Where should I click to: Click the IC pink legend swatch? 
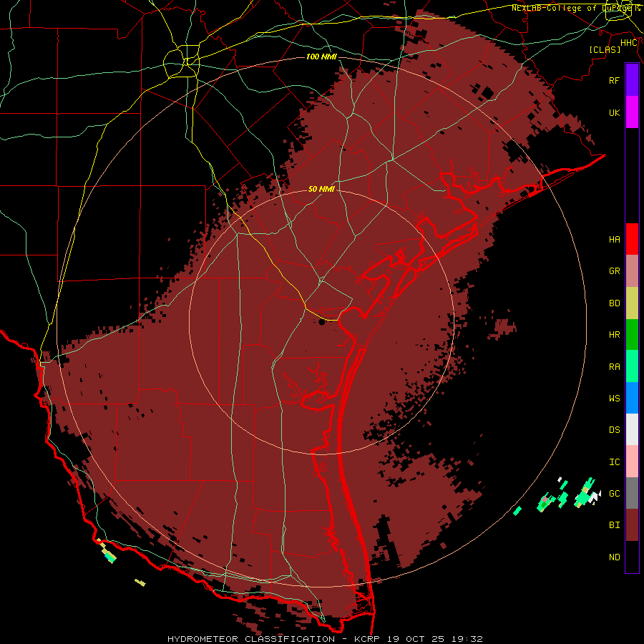pyautogui.click(x=632, y=462)
